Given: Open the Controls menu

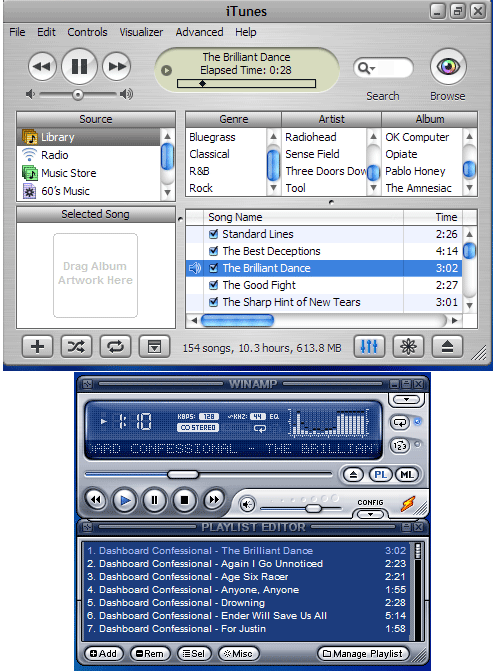Looking at the screenshot, I should (x=87, y=32).
